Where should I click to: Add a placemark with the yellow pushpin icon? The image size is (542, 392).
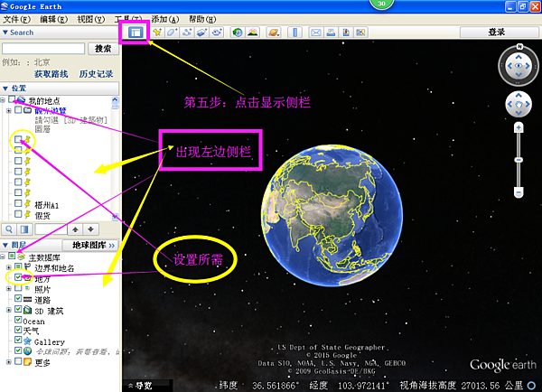pyautogui.click(x=157, y=33)
